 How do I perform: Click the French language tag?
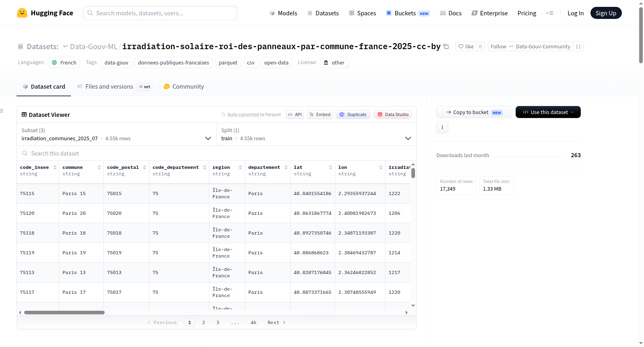tap(64, 62)
